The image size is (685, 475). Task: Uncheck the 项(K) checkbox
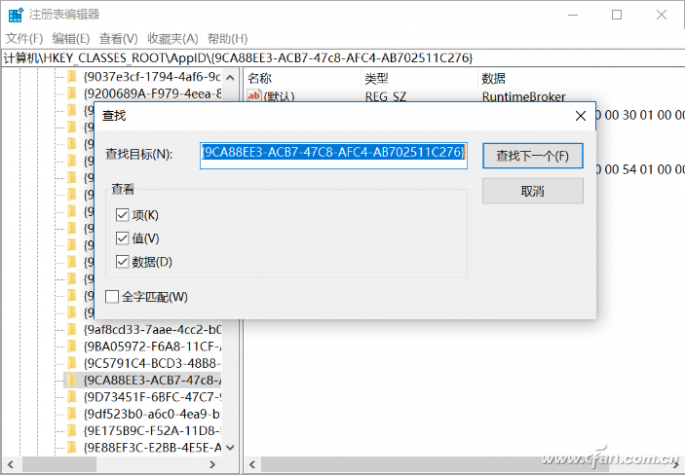coord(123,214)
